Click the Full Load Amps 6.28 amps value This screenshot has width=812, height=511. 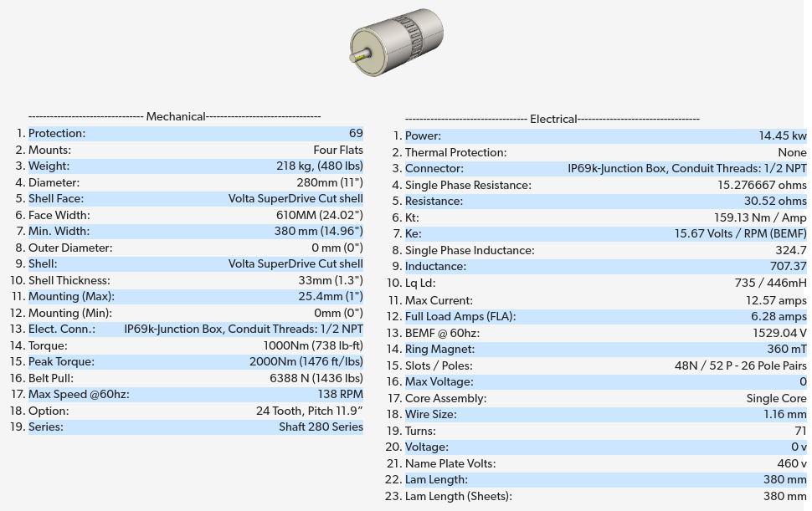(779, 317)
